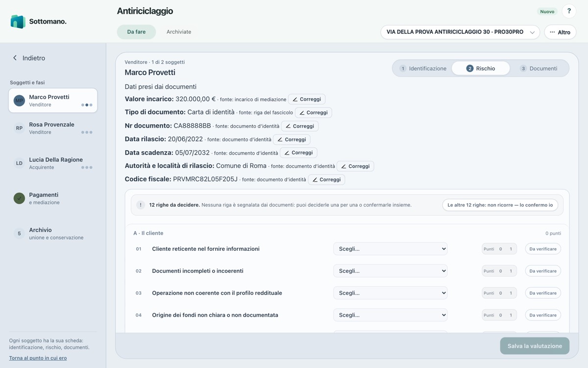
Task: Go to the Documenti step tab
Action: click(539, 68)
